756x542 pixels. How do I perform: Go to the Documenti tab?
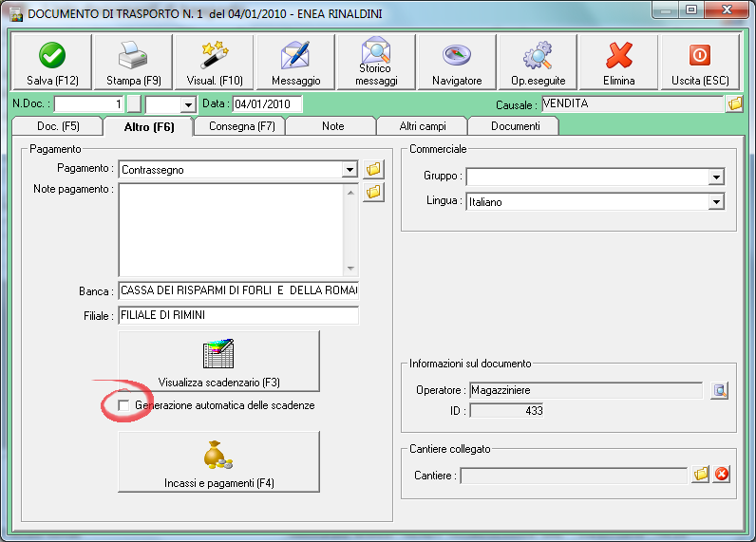(515, 126)
